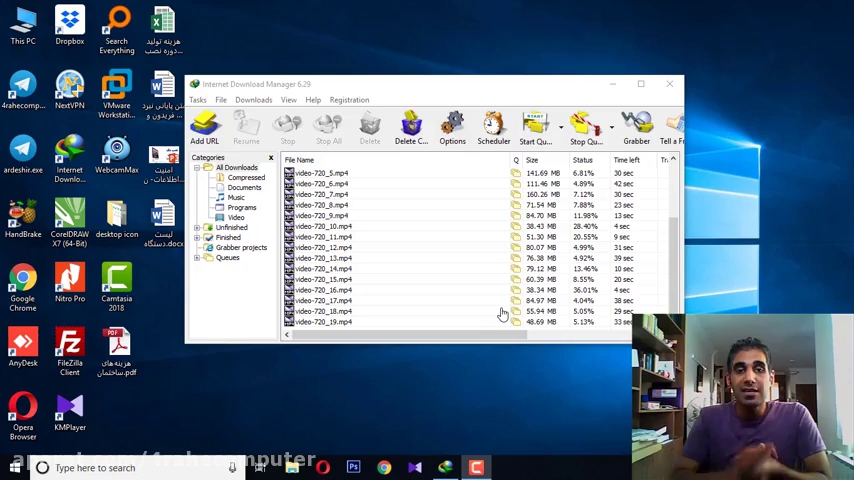Open the Downloads menu
Image resolution: width=854 pixels, height=480 pixels.
tap(253, 100)
